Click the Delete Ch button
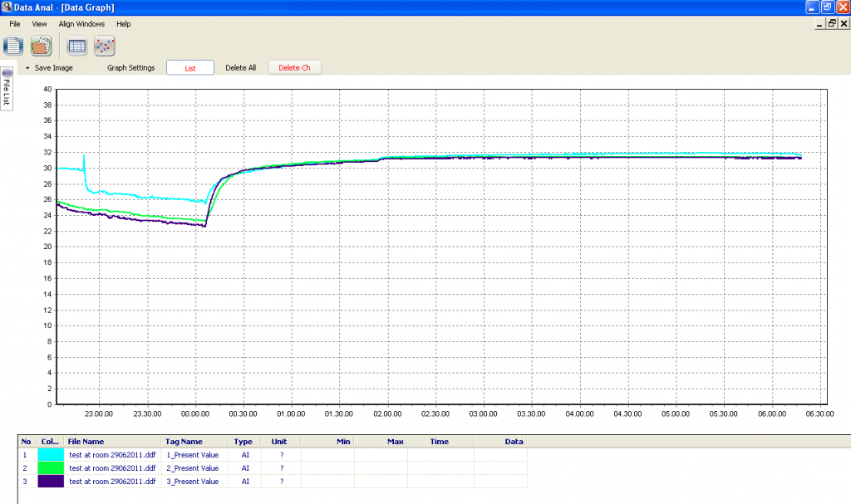Screen dimensions: 851x504 click(294, 68)
